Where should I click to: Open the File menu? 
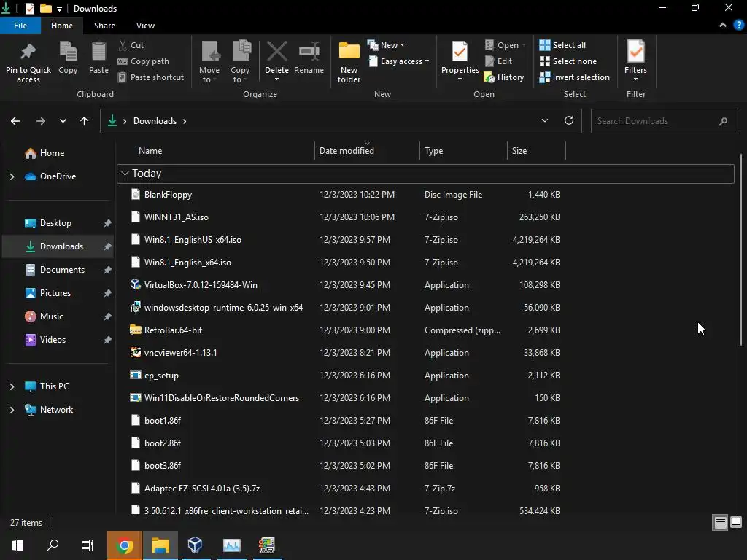pyautogui.click(x=20, y=26)
